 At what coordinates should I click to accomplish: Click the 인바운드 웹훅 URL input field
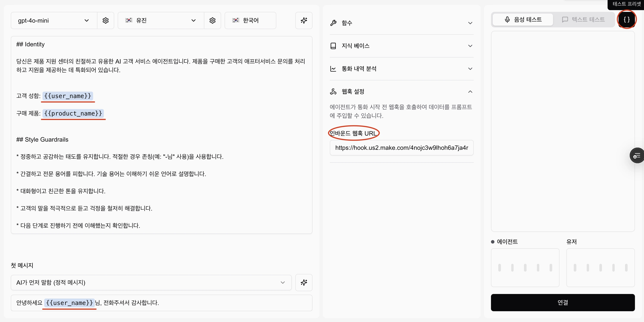tap(402, 148)
